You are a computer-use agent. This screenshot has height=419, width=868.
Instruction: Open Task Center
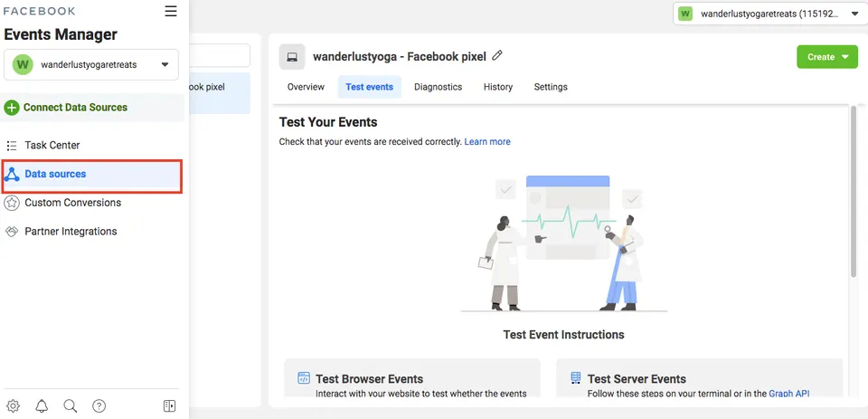tap(52, 145)
